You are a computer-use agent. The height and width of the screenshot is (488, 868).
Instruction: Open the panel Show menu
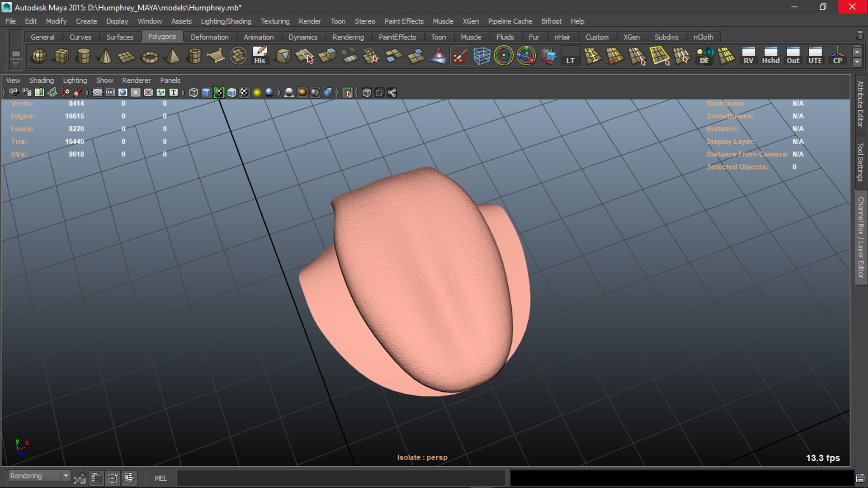[x=104, y=80]
